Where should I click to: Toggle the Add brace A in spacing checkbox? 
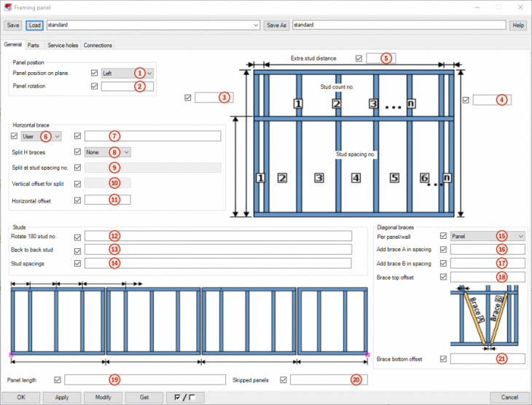tap(443, 250)
